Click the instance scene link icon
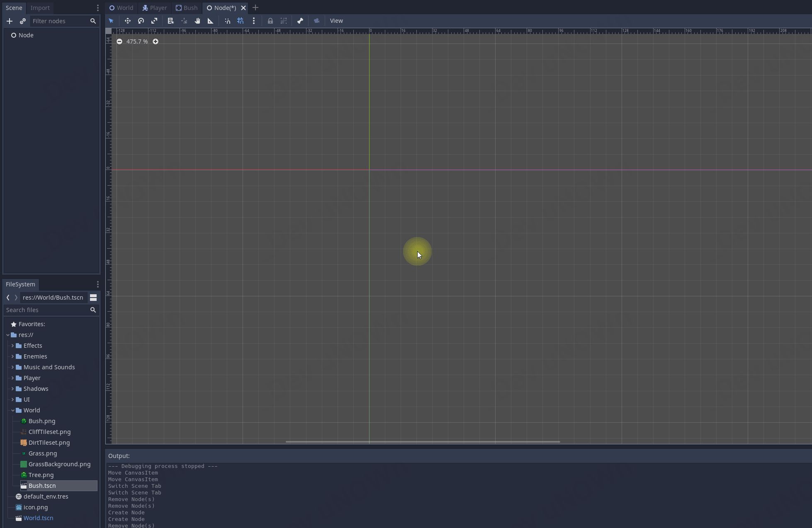The height and width of the screenshot is (528, 812). (x=23, y=21)
